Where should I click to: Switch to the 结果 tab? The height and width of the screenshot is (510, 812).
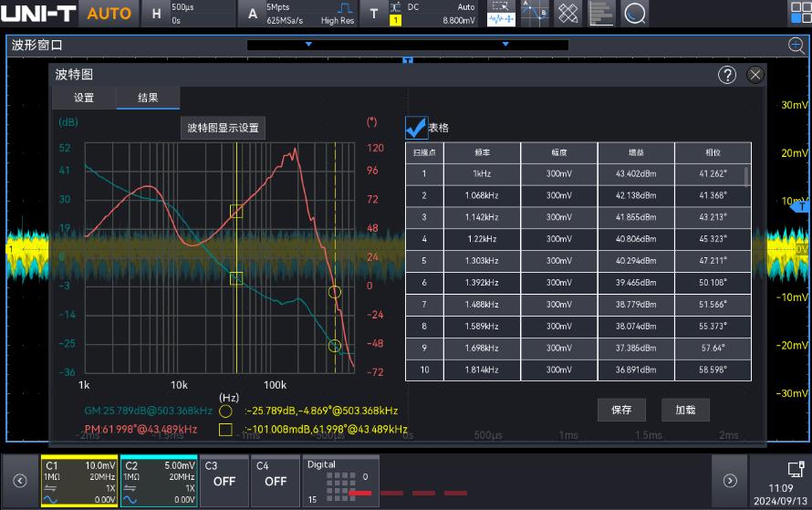click(148, 99)
